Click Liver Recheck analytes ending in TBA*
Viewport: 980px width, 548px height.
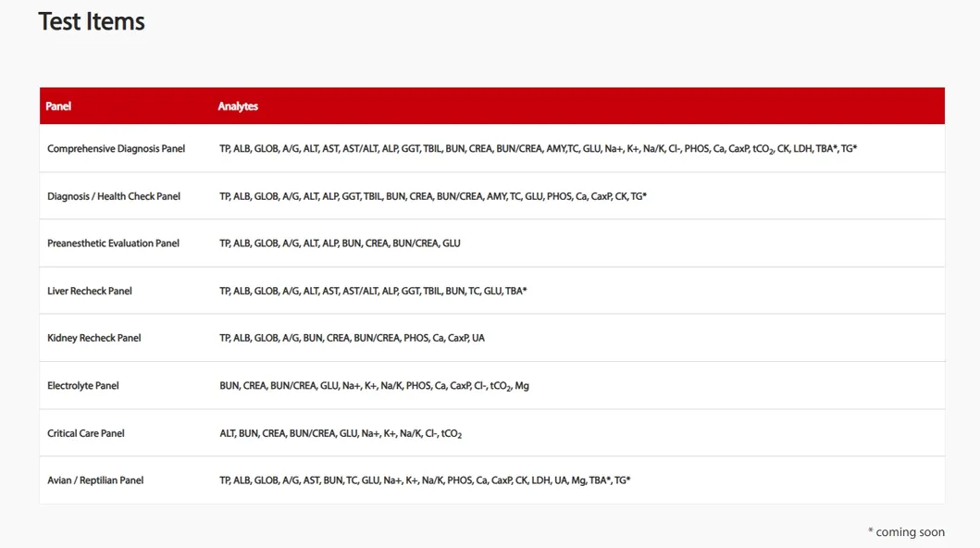tap(373, 291)
